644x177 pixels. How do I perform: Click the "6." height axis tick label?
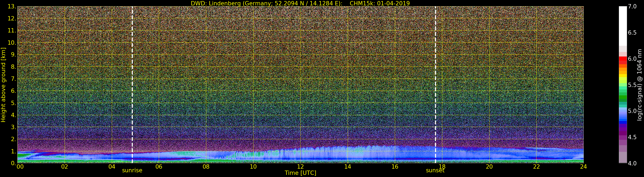(13, 91)
